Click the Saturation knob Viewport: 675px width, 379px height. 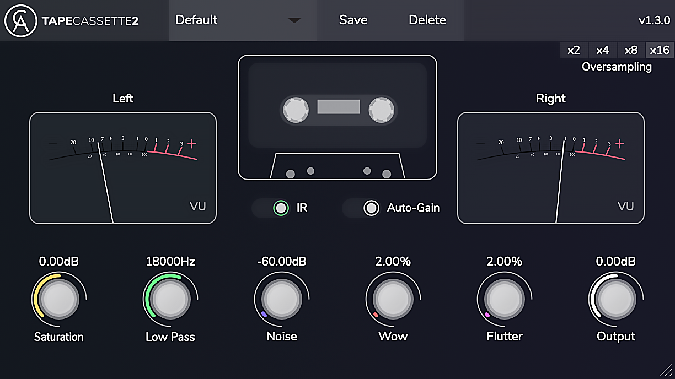click(x=59, y=299)
